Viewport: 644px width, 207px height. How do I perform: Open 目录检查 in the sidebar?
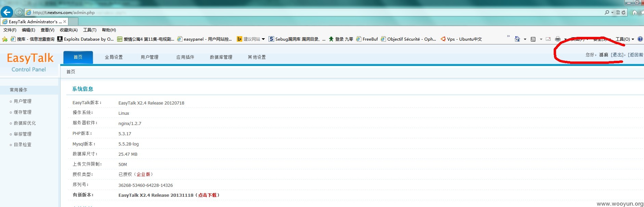23,144
